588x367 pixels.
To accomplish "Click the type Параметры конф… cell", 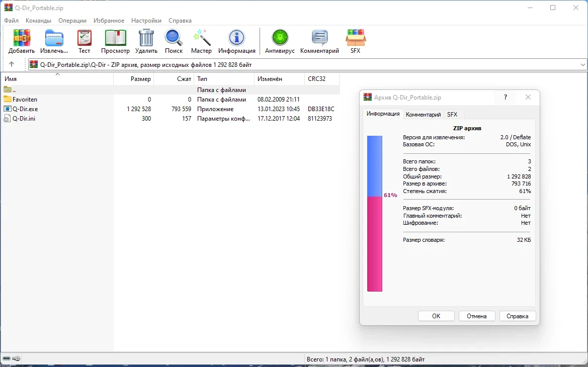I will (223, 119).
